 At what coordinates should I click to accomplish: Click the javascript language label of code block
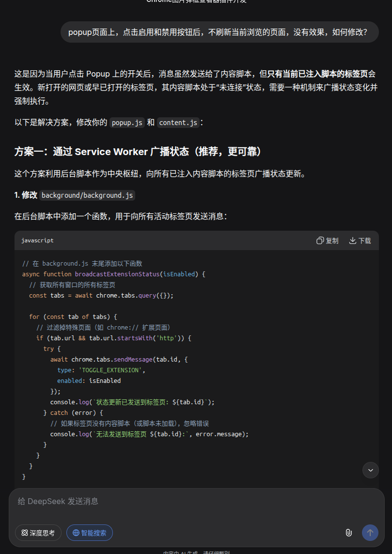coord(37,240)
